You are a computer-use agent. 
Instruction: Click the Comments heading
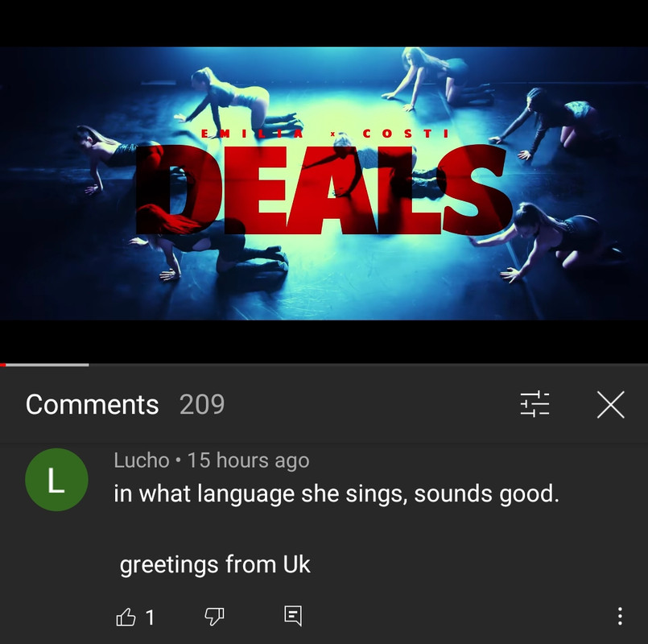click(92, 404)
